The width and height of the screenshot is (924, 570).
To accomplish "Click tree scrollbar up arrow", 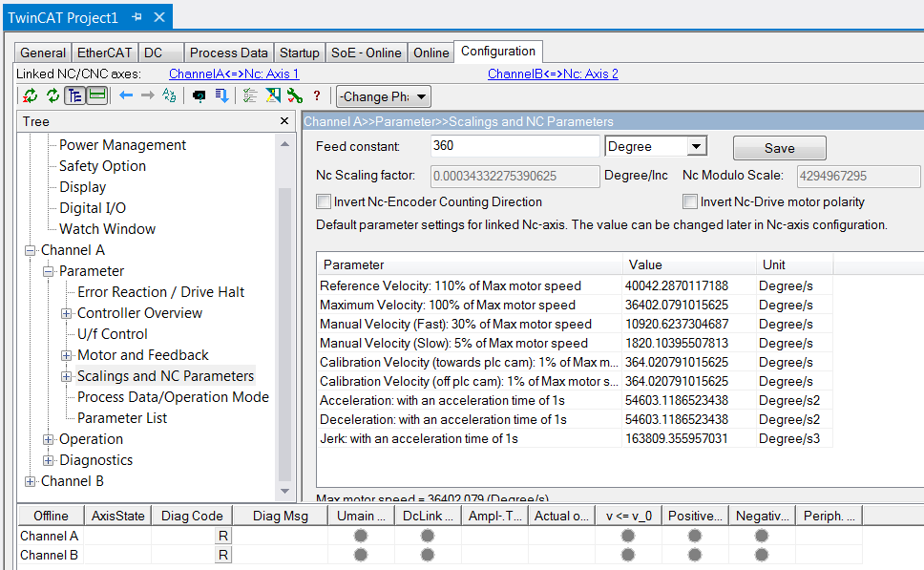I will [x=284, y=144].
